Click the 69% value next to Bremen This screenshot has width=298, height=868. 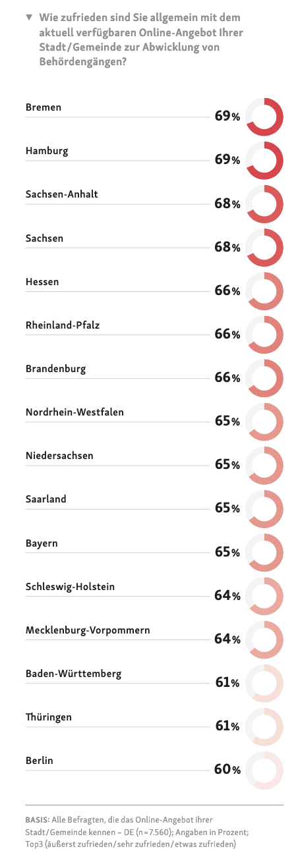pyautogui.click(x=227, y=117)
